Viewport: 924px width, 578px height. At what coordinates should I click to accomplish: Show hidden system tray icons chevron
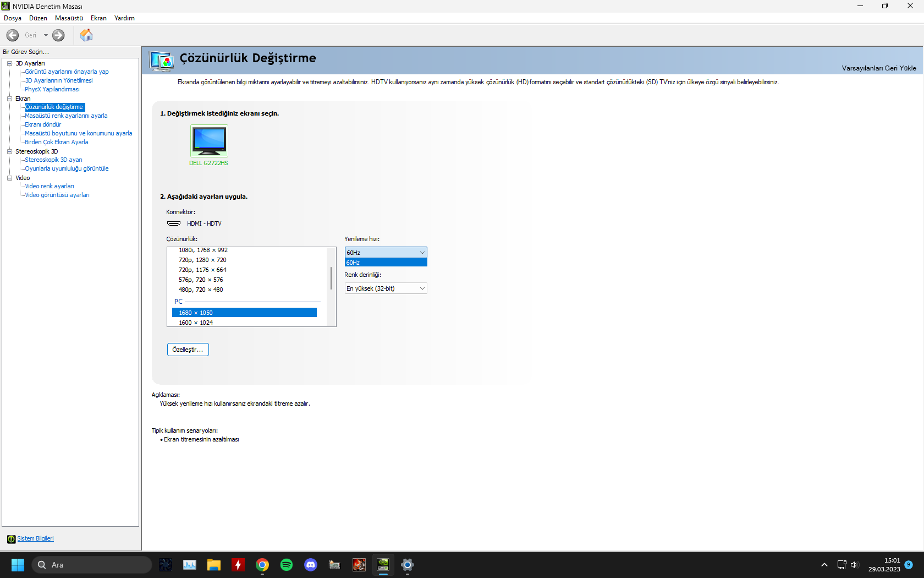(x=824, y=565)
